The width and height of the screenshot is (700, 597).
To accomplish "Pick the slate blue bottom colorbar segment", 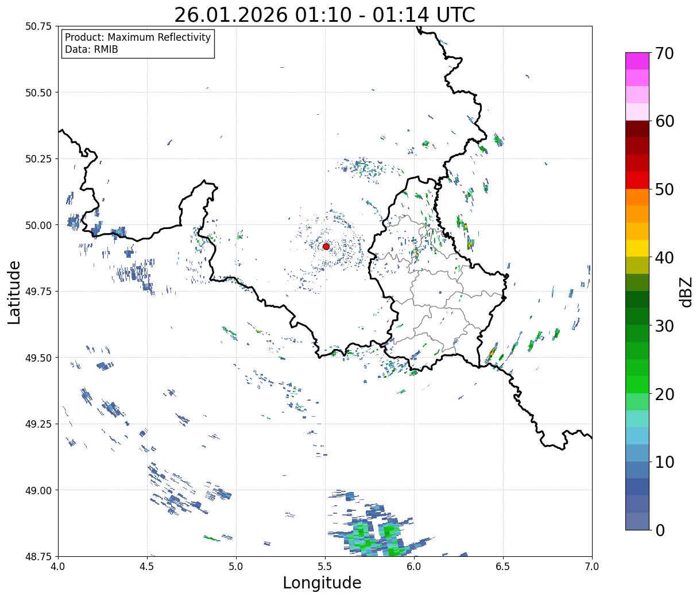I will pyautogui.click(x=637, y=521).
